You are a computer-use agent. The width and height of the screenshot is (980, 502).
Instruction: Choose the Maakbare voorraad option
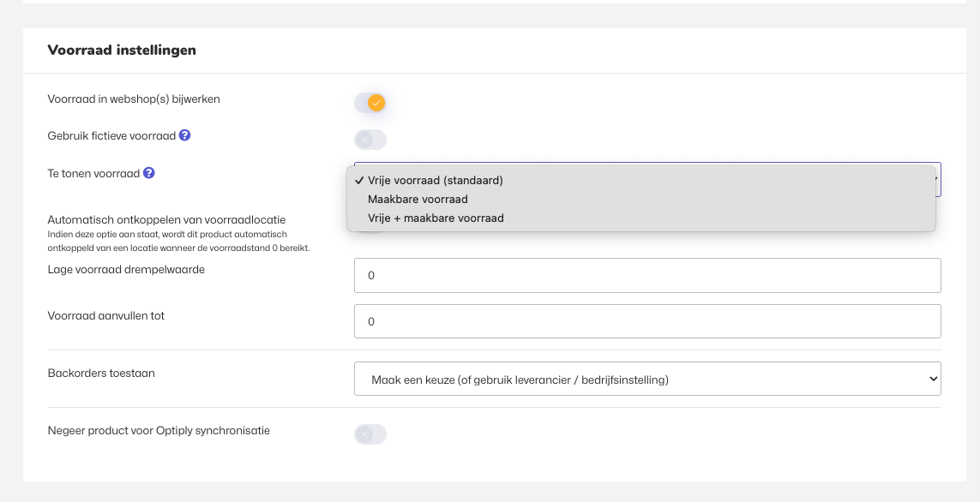pyautogui.click(x=418, y=200)
